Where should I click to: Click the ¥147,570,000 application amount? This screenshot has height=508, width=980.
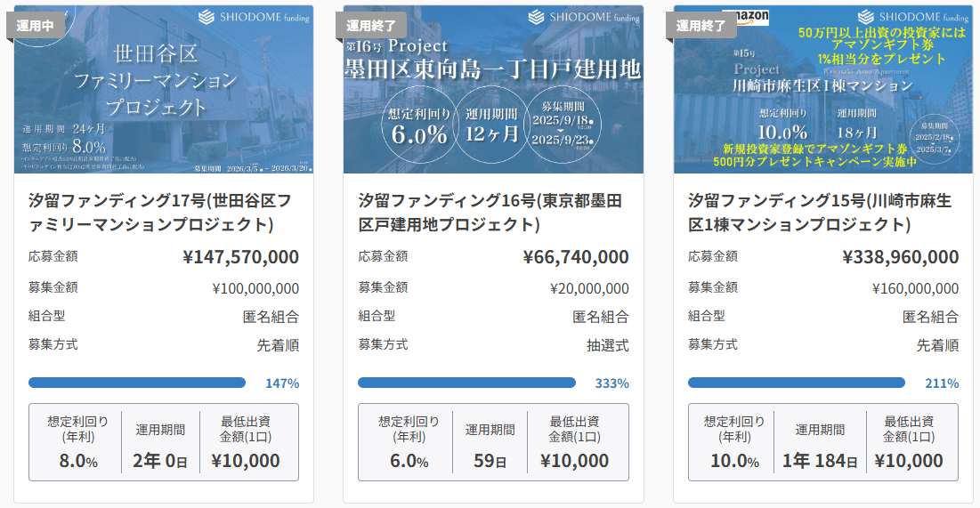coord(240,257)
